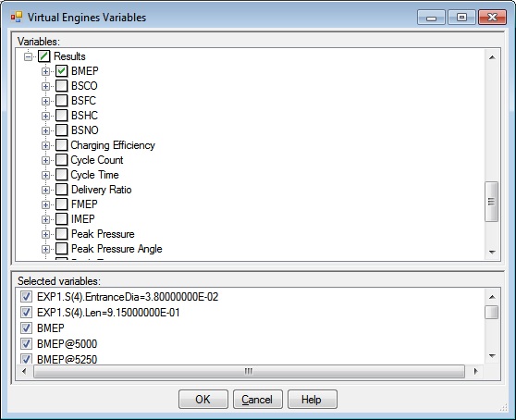Close the Virtual Engines Variables dialog

coord(492,18)
